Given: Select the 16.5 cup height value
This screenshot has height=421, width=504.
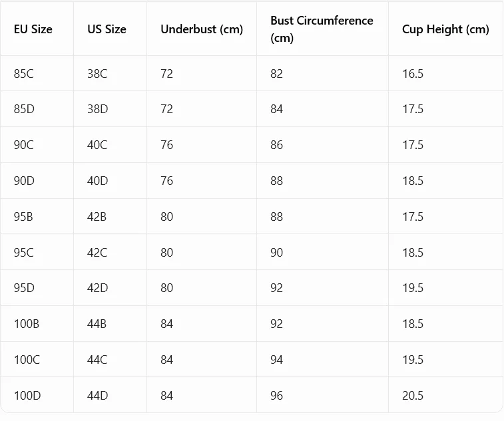Looking at the screenshot, I should [x=413, y=74].
